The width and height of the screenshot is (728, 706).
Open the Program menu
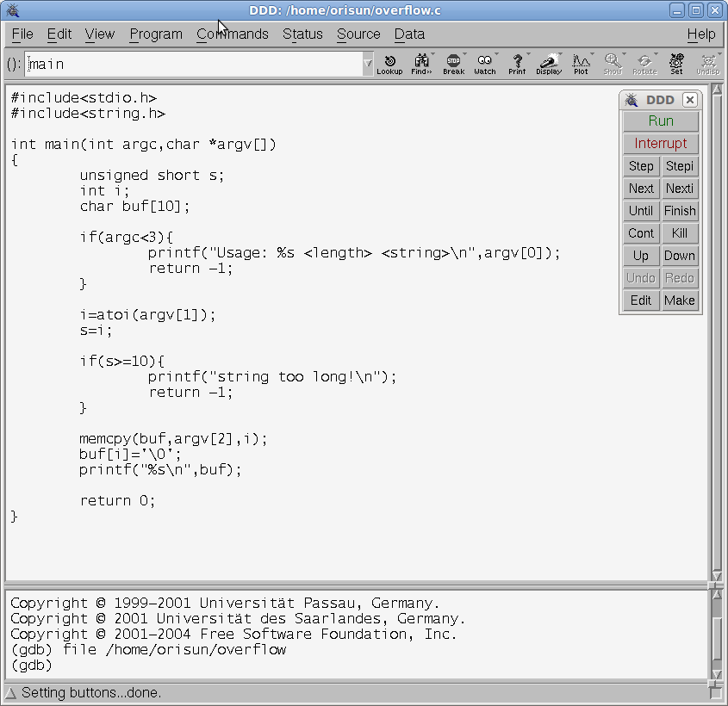pos(156,34)
